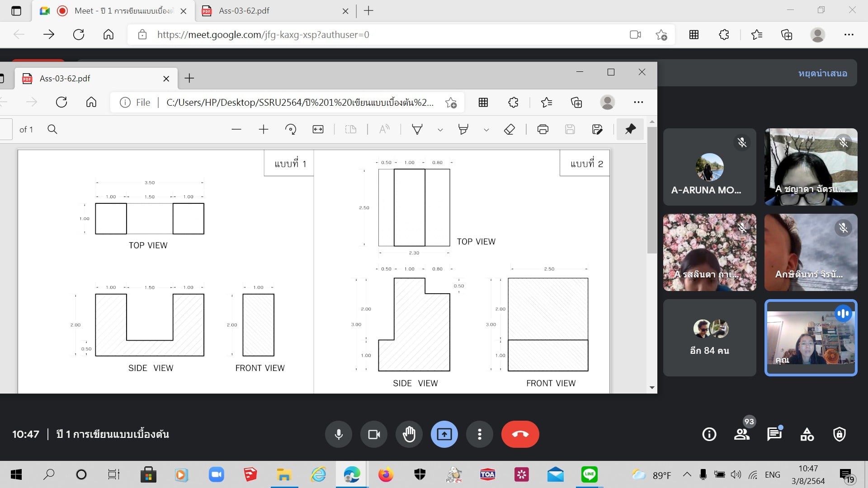Open Meet more options menu
This screenshot has width=868, height=488.
point(479,434)
